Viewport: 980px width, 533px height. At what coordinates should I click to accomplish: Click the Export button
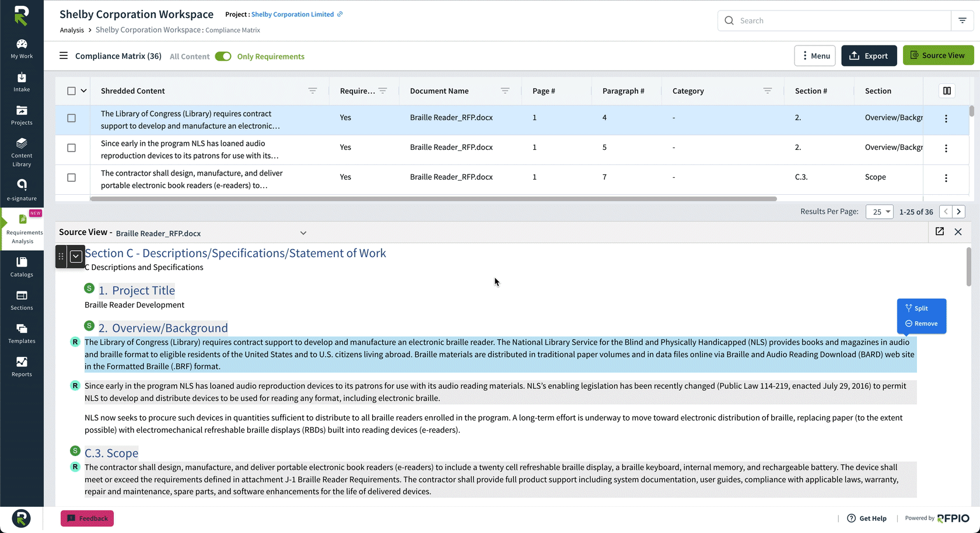point(869,55)
